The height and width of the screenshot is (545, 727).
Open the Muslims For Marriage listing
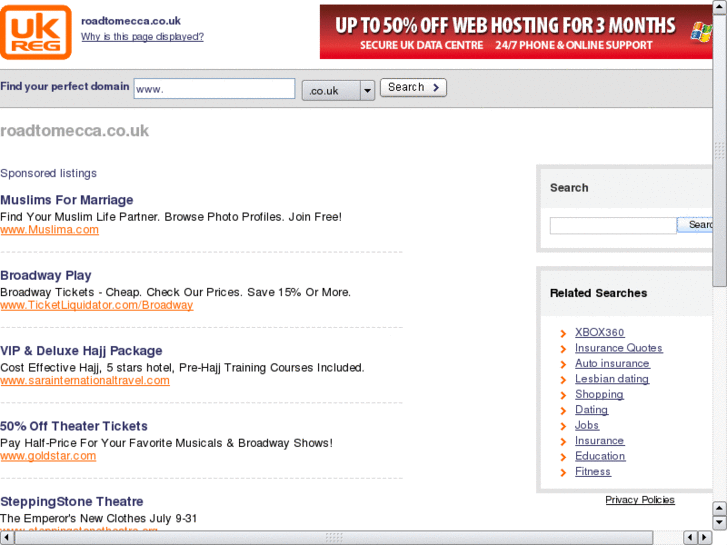click(67, 200)
